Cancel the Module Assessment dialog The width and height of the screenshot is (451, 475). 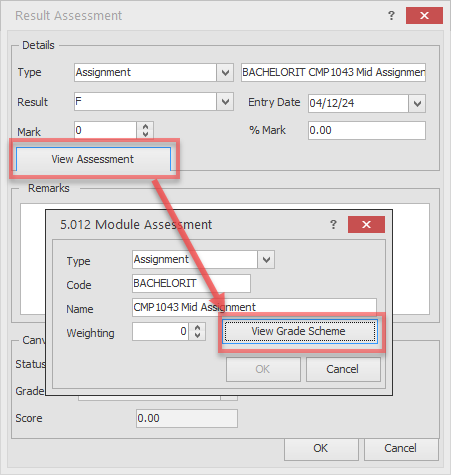[343, 369]
